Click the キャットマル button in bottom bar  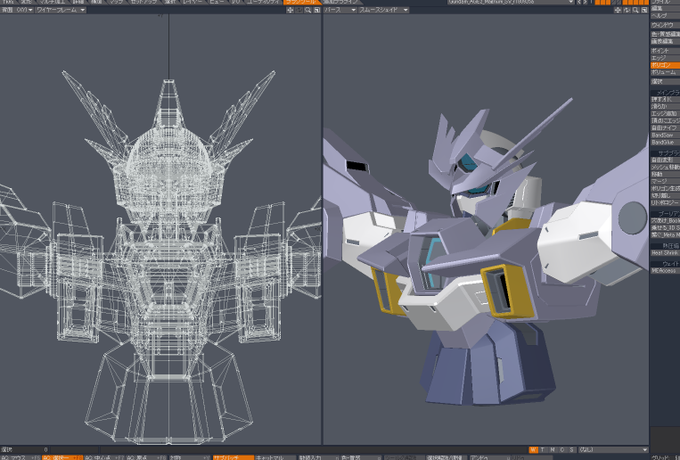point(275,457)
